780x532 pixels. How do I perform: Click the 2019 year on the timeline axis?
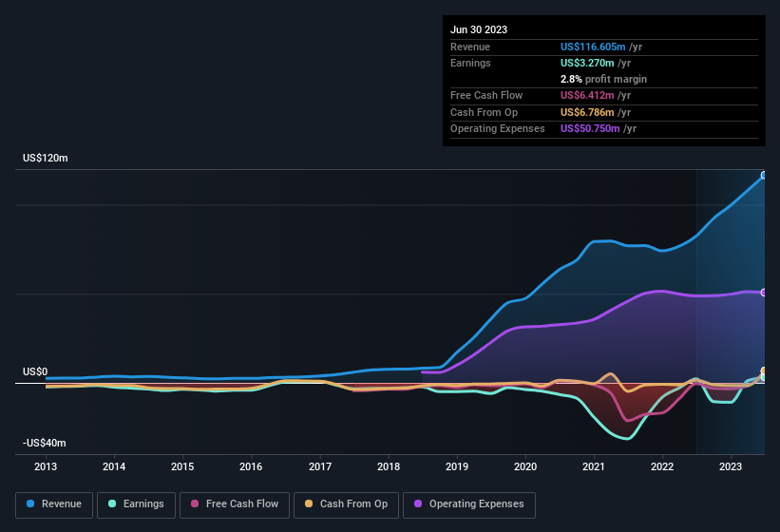coord(457,466)
